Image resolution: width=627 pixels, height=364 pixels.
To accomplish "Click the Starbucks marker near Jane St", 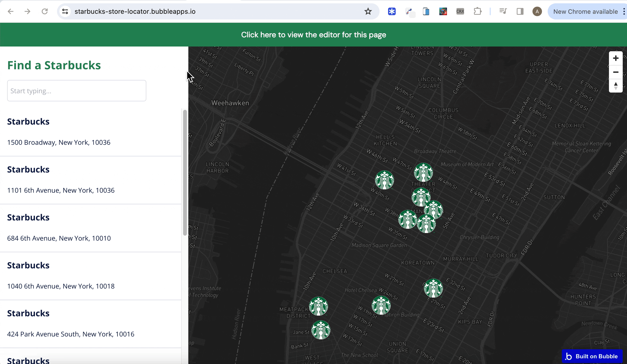I will [321, 330].
